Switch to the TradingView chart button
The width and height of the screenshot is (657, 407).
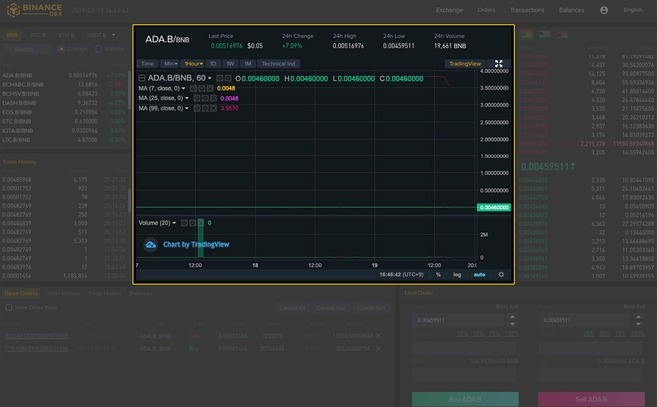point(465,64)
